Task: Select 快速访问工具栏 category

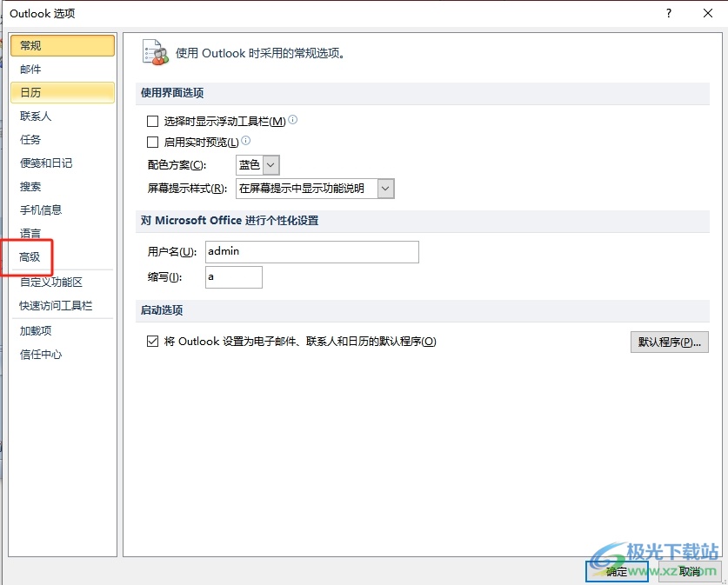Action: click(63, 306)
